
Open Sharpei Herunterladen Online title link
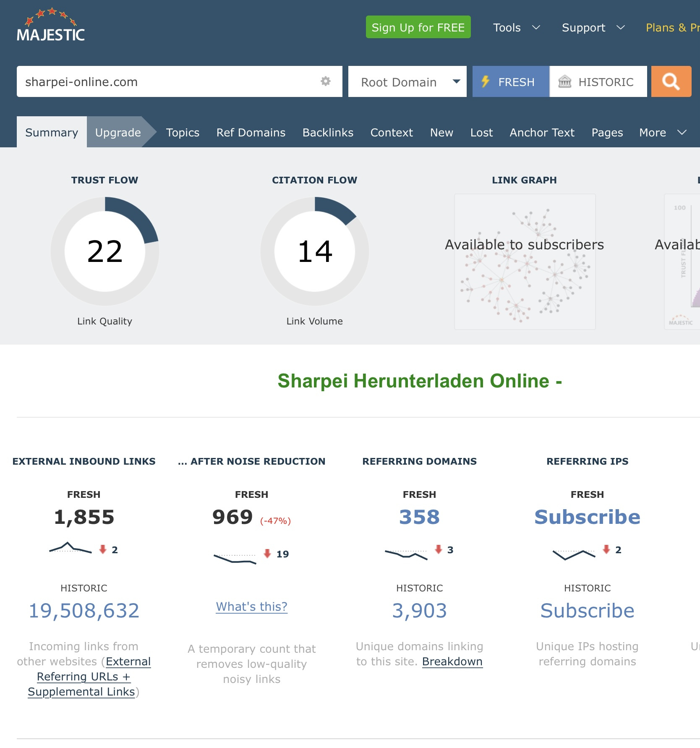420,381
